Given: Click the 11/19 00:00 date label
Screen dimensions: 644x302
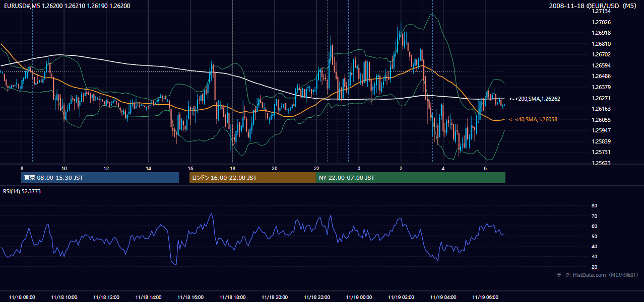Looking at the screenshot, I should pyautogui.click(x=359, y=297).
